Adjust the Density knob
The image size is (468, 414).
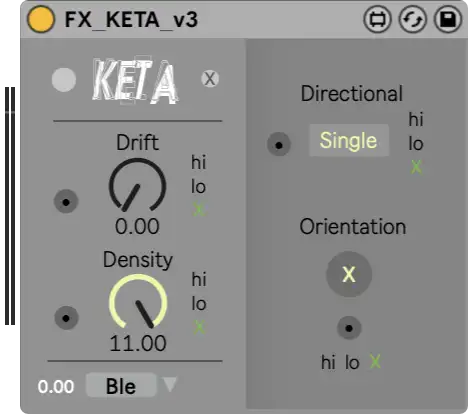tap(138, 302)
